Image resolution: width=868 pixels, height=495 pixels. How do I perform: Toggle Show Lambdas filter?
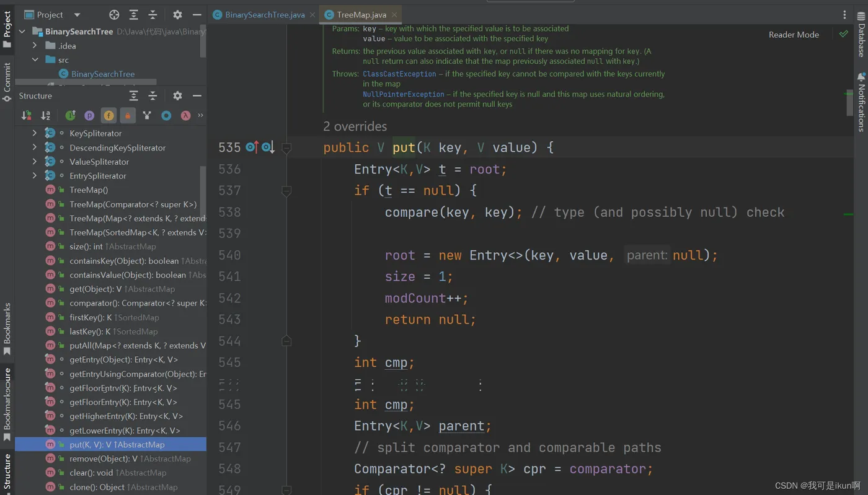point(185,115)
